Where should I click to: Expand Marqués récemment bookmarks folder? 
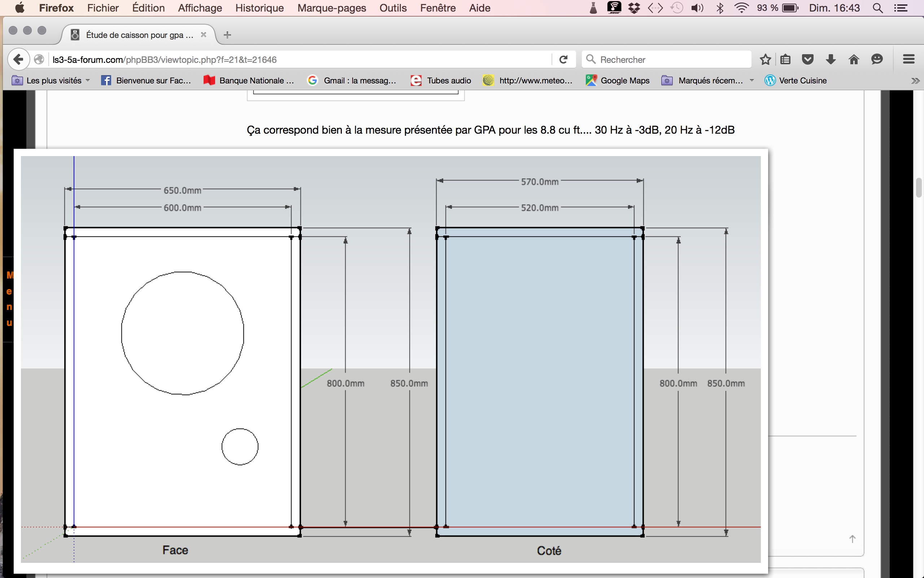(x=707, y=80)
